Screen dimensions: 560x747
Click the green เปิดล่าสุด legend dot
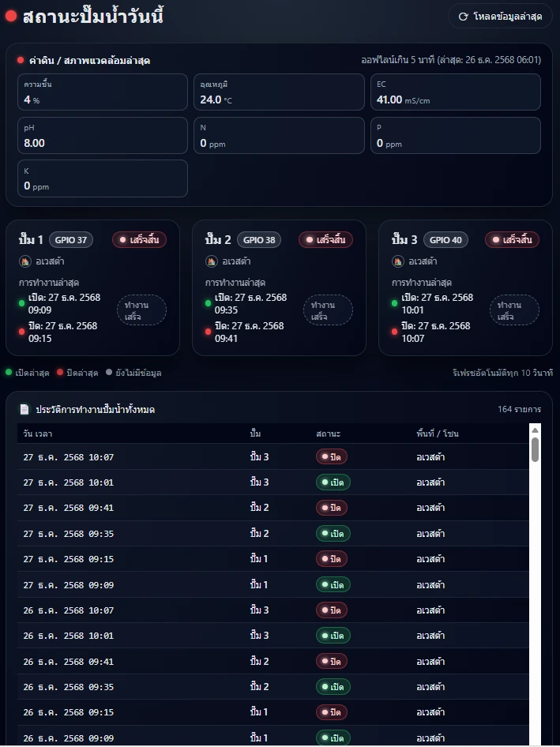(9, 372)
